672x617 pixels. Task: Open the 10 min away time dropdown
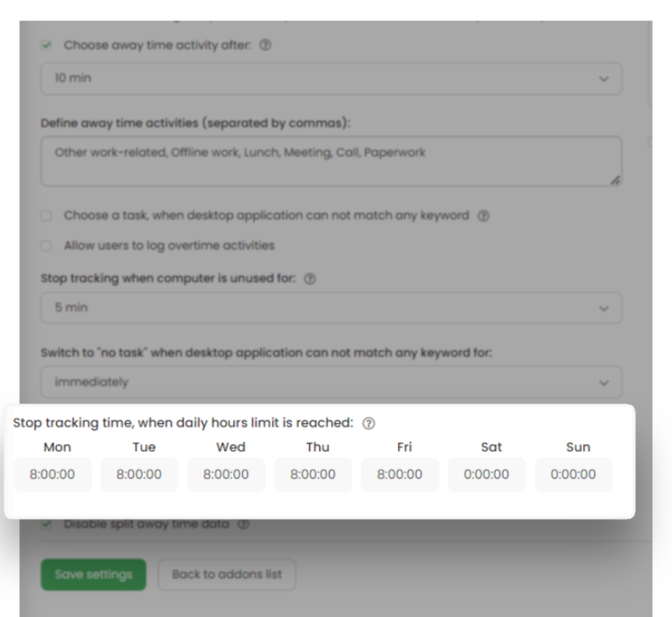(331, 79)
